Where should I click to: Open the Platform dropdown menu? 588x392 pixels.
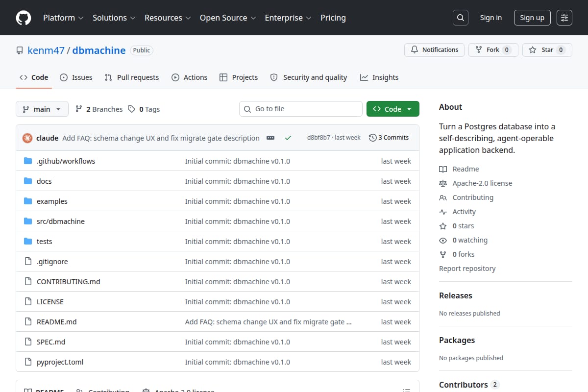(x=63, y=18)
